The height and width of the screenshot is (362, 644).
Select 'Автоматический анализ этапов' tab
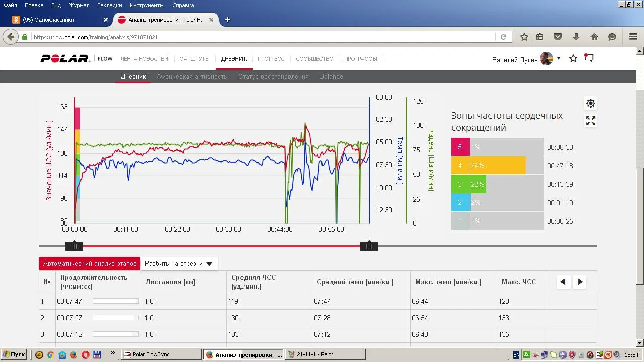click(90, 263)
